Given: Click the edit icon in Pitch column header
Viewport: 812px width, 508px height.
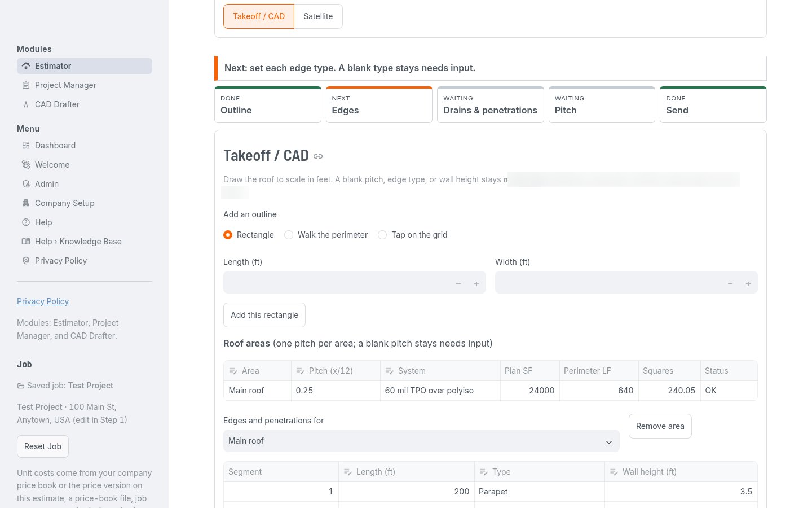Looking at the screenshot, I should point(301,371).
